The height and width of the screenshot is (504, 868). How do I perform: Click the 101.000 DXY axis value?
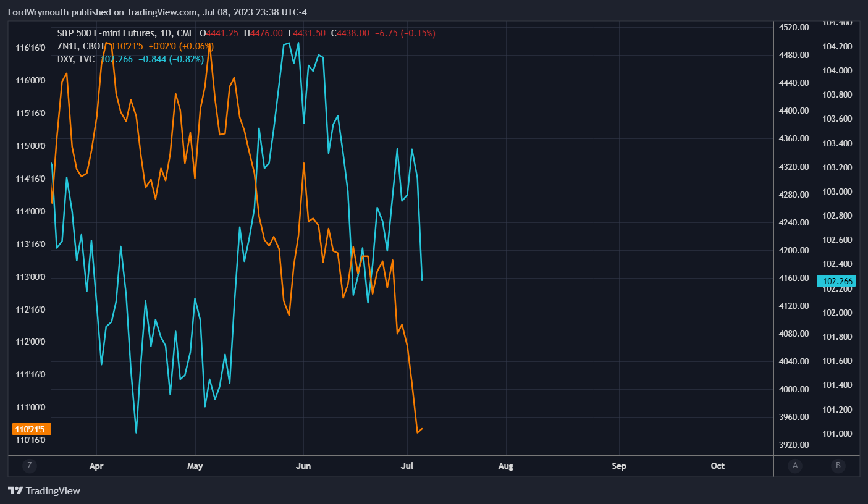(837, 434)
